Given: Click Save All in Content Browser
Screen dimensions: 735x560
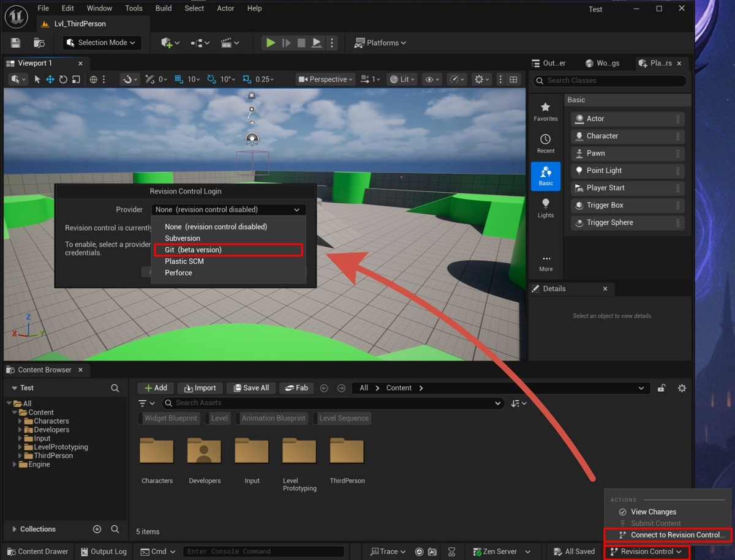Looking at the screenshot, I should tap(250, 388).
